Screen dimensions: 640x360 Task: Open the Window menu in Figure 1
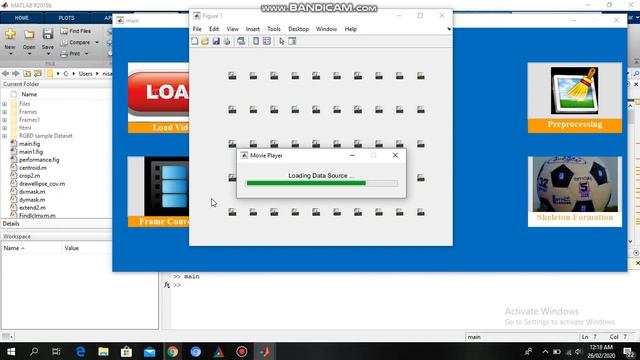(327, 29)
